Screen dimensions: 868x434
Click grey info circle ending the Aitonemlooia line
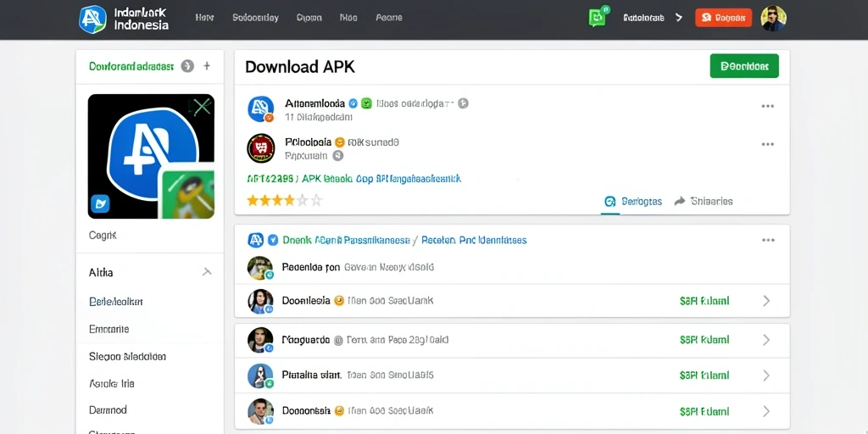(464, 103)
